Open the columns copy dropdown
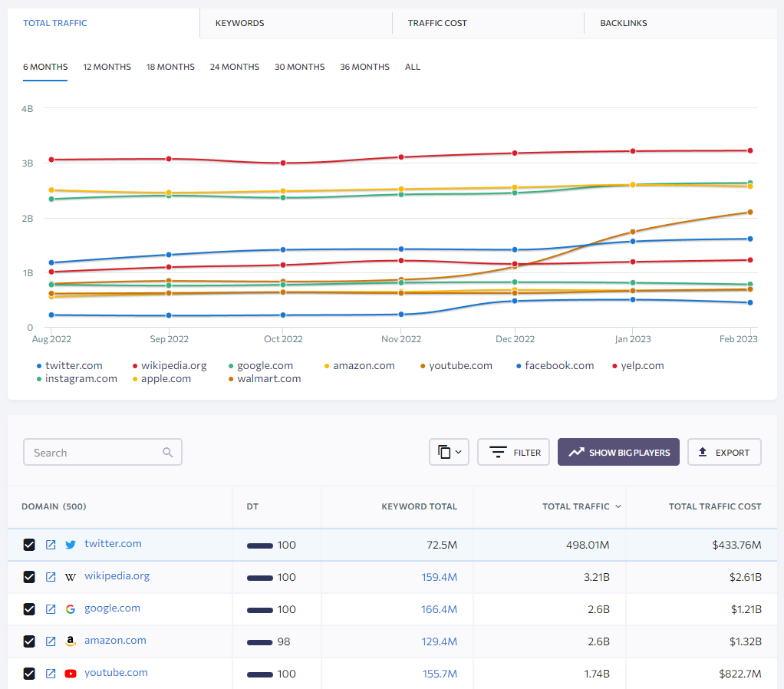The image size is (784, 689). coord(449,452)
